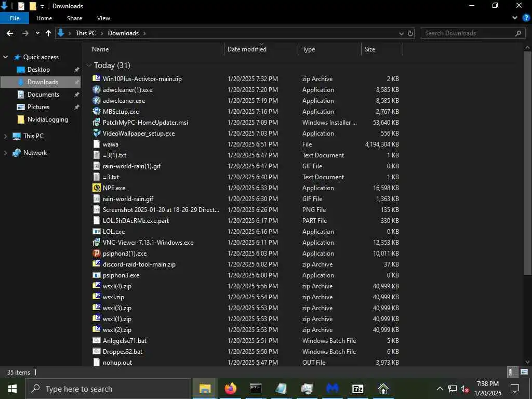The image size is (532, 399).
Task: Click Downloads in the address breadcrumb
Action: click(x=123, y=33)
